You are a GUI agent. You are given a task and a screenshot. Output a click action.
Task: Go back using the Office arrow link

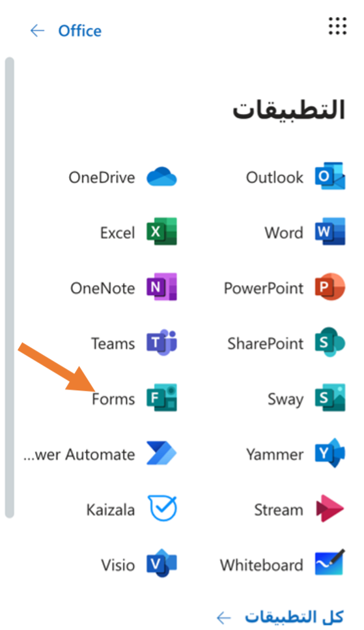(66, 31)
